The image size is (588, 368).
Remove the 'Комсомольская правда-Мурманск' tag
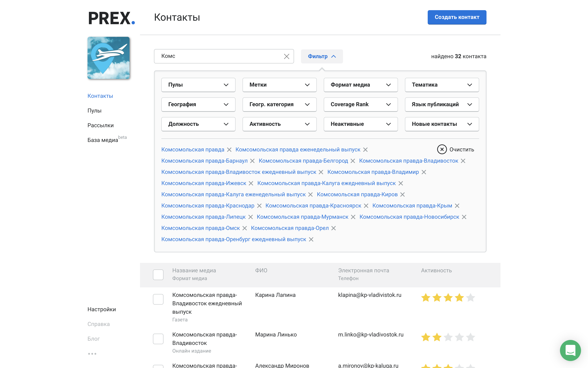point(353,217)
